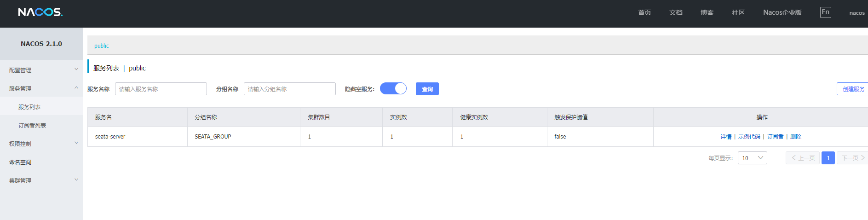Open 详情 for seata-server

[x=726, y=137]
